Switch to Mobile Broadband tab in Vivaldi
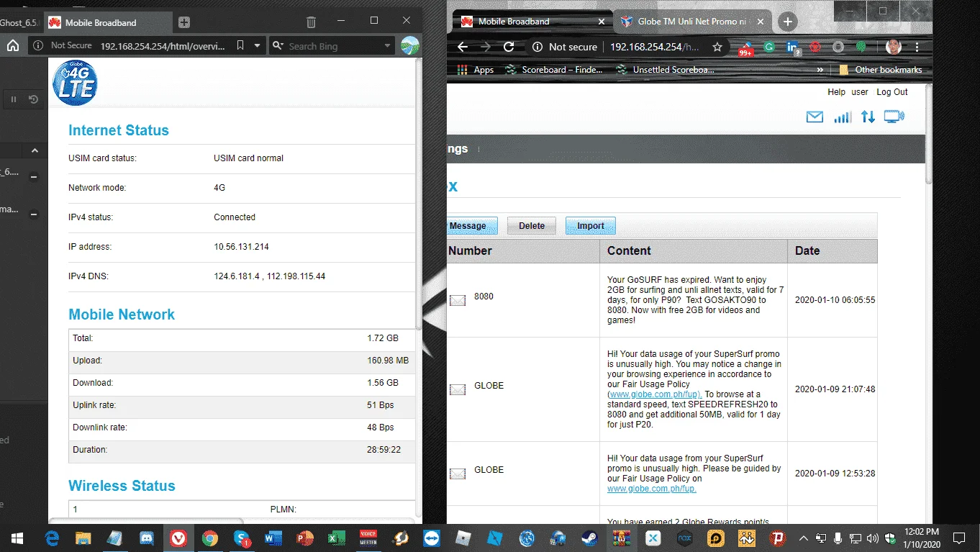980x552 pixels. point(109,22)
